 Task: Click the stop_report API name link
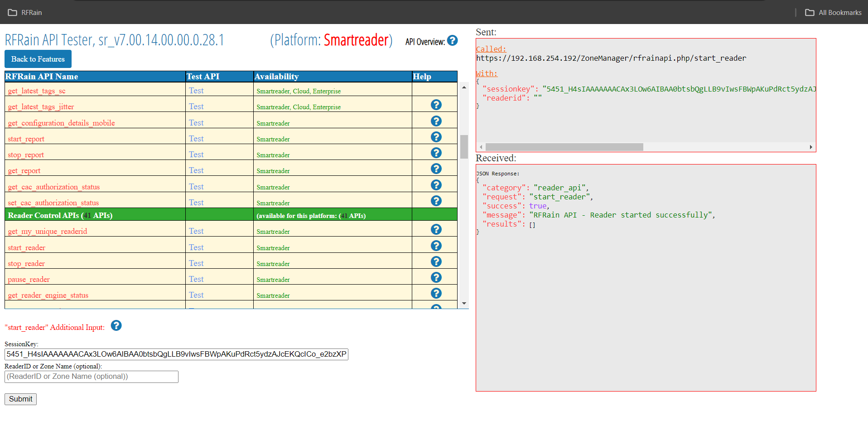coord(26,155)
